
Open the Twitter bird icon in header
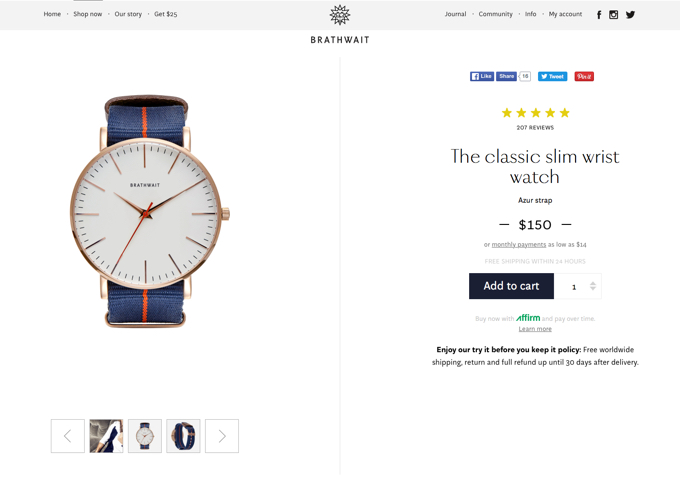[630, 15]
